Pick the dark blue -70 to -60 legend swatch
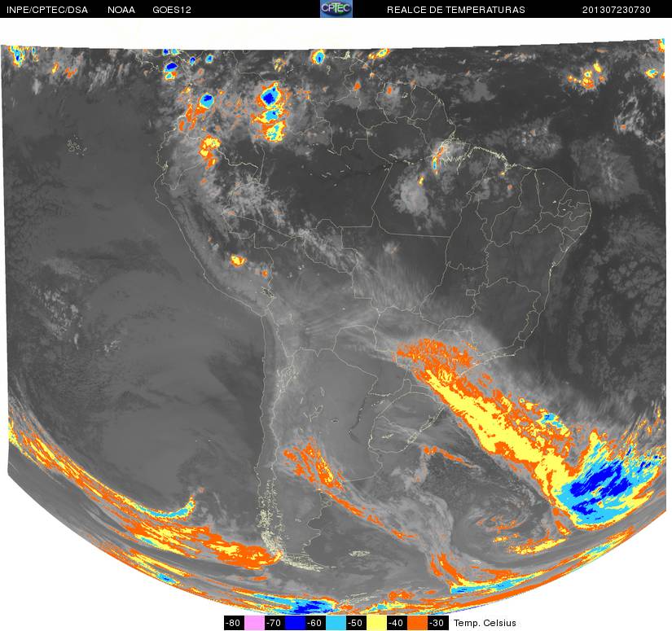The image size is (672, 631). [296, 623]
